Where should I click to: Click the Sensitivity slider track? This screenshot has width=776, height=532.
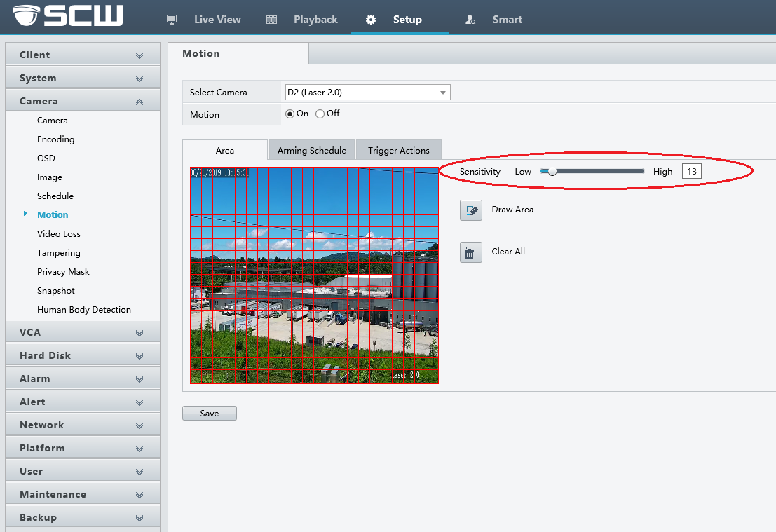click(603, 171)
